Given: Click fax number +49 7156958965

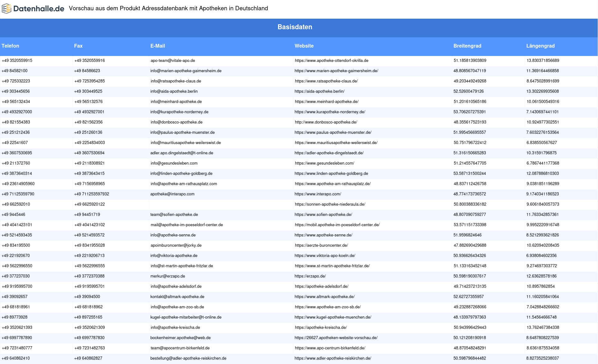Looking at the screenshot, I should (x=90, y=184).
